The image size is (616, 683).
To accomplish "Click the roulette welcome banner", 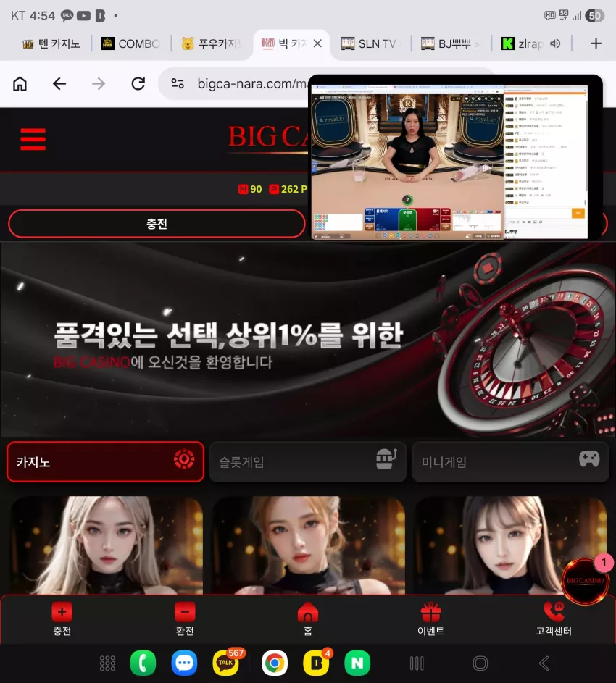I will [x=308, y=340].
